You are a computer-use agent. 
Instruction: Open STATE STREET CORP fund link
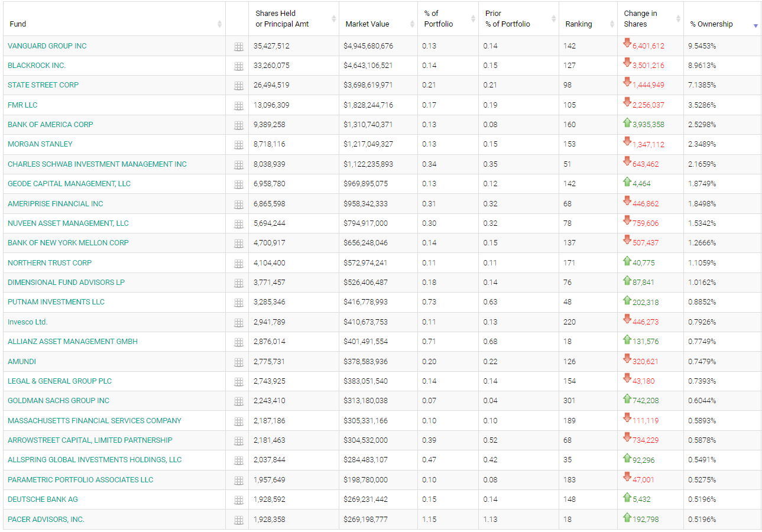tap(43, 85)
